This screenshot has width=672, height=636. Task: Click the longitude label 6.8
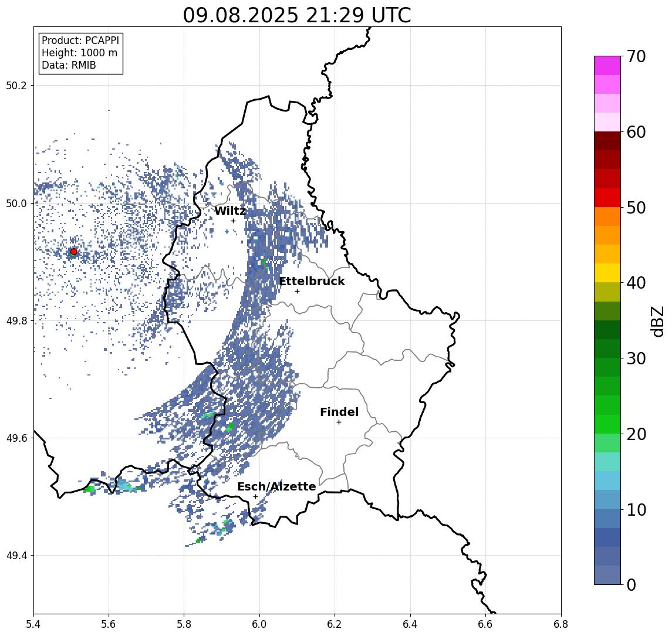561,624
